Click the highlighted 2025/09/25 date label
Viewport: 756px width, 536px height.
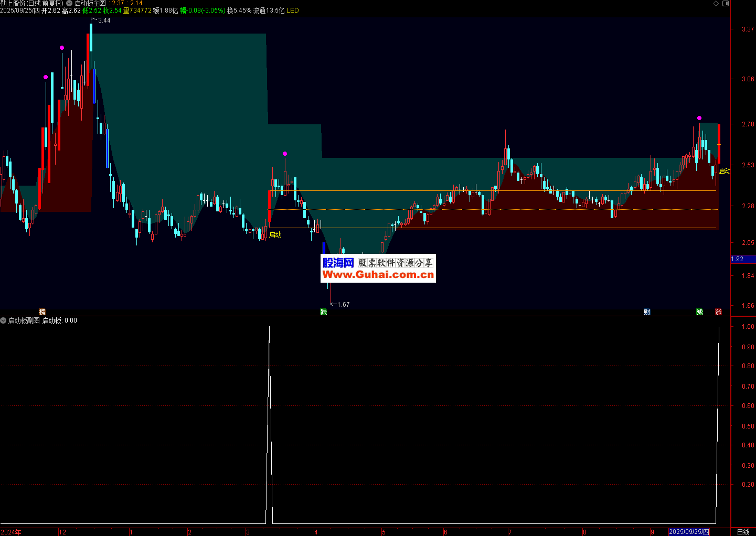click(x=689, y=532)
